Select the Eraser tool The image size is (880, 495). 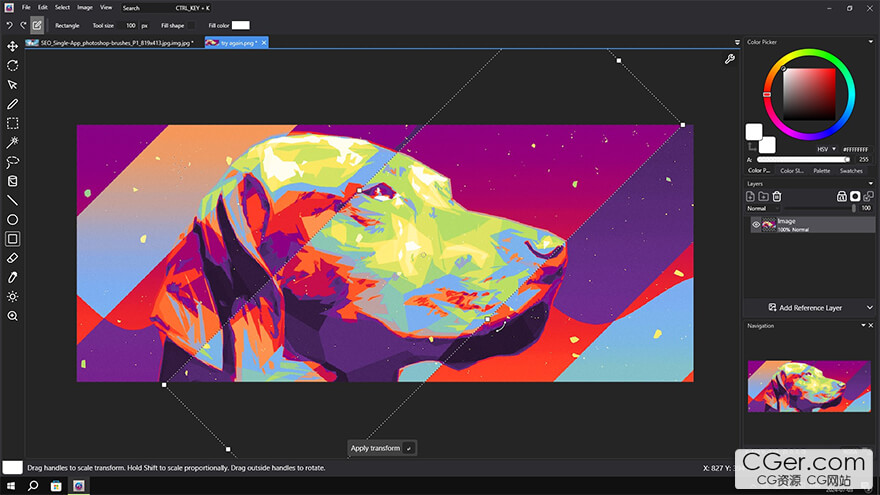(13, 258)
